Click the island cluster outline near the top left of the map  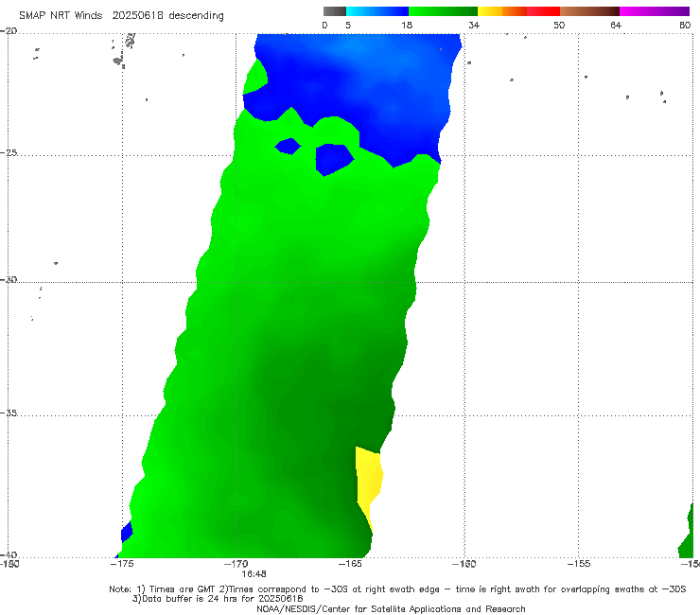point(123,49)
